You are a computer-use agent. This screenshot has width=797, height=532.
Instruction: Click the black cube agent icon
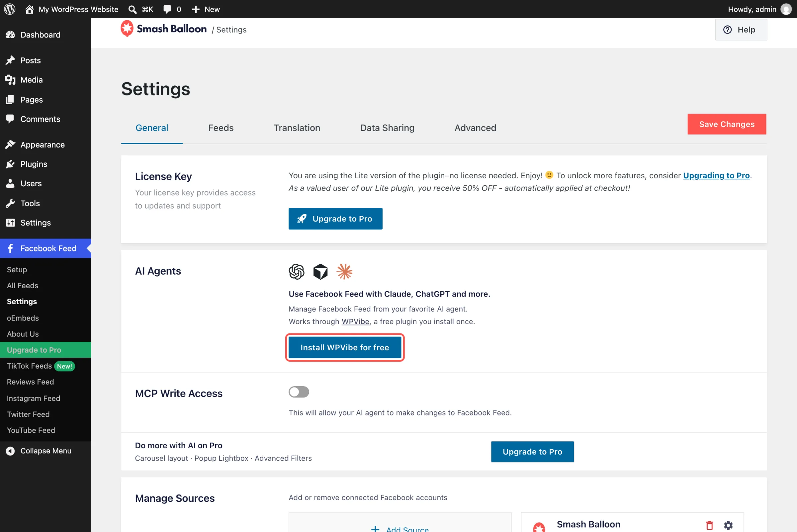click(320, 271)
